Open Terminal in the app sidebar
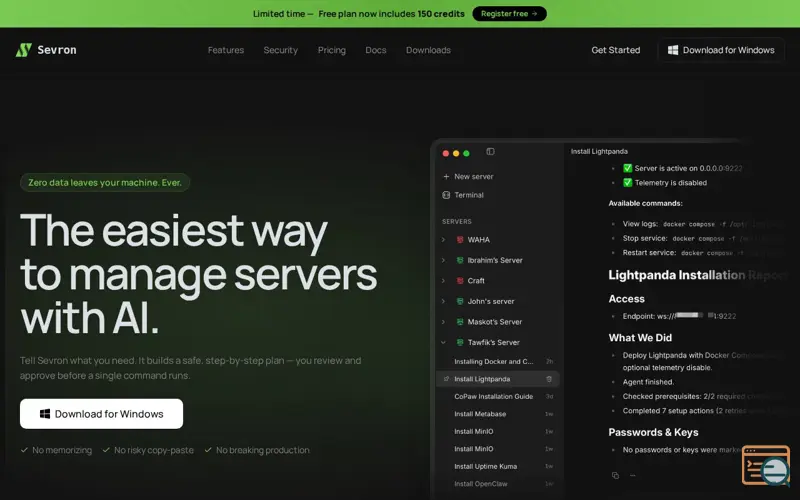 pos(463,195)
